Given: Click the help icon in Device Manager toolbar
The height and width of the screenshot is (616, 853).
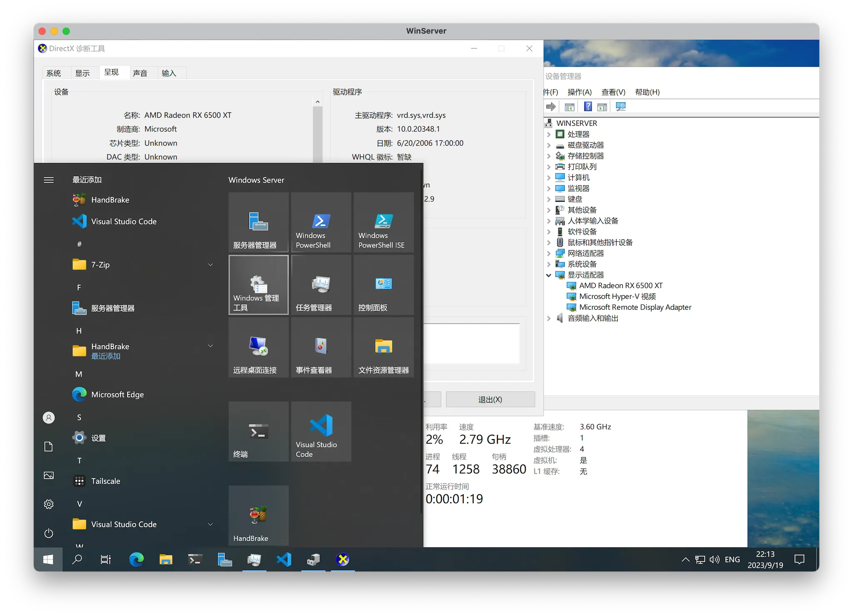Looking at the screenshot, I should coord(588,107).
